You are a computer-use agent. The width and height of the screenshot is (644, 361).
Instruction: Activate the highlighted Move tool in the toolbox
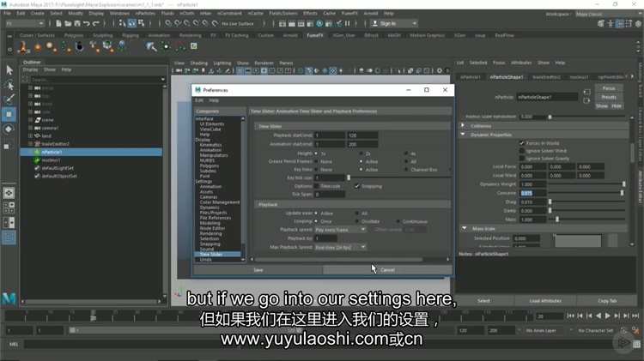(x=9, y=114)
